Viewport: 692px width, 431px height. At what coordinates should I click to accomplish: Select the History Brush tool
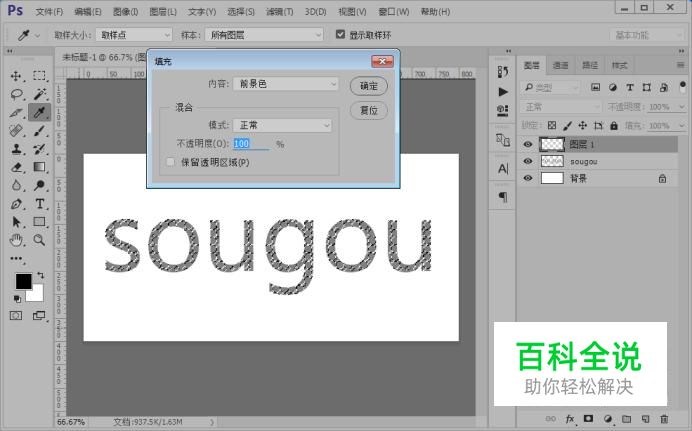[x=39, y=149]
